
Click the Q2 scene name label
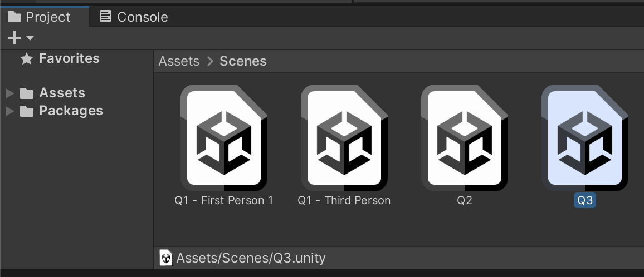[464, 201]
